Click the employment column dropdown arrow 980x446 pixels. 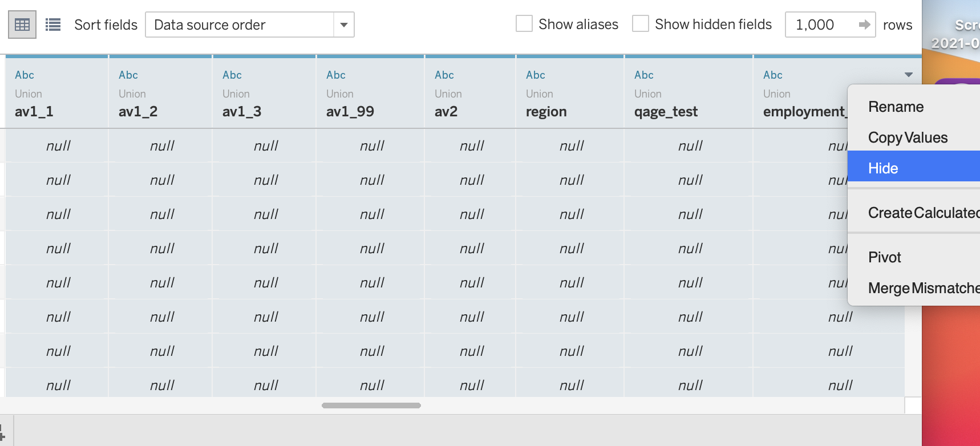(x=909, y=75)
